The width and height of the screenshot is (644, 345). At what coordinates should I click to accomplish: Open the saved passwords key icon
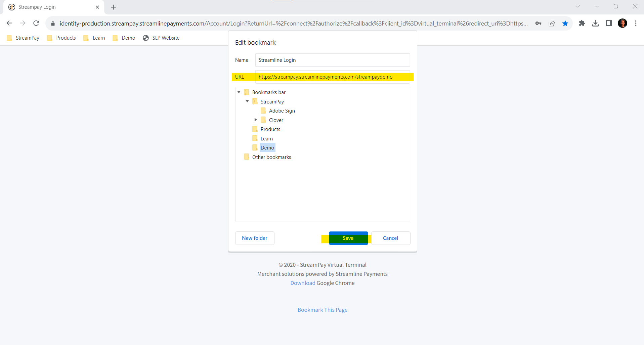click(538, 23)
